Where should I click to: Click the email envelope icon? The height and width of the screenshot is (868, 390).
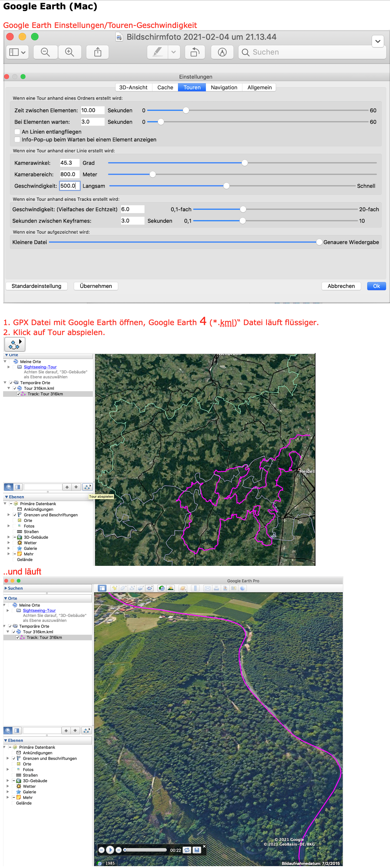207,588
